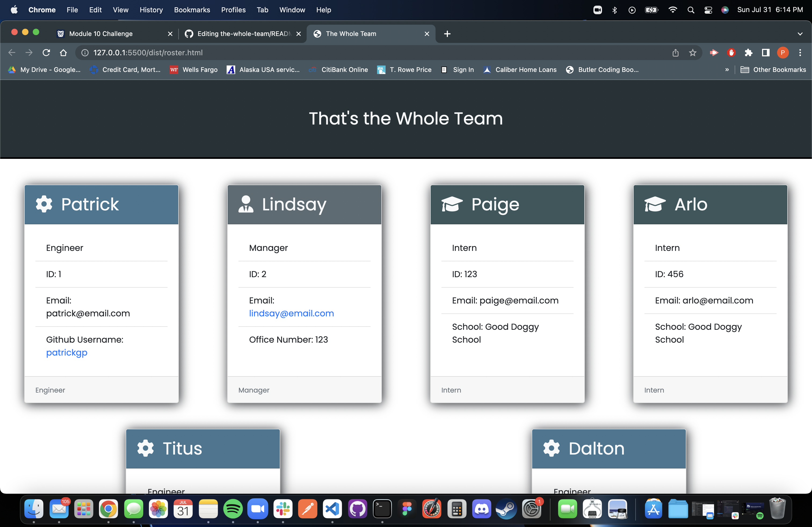Viewport: 812px width, 527px height.
Task: Open Wells Fargo bookmark
Action: pyautogui.click(x=194, y=69)
